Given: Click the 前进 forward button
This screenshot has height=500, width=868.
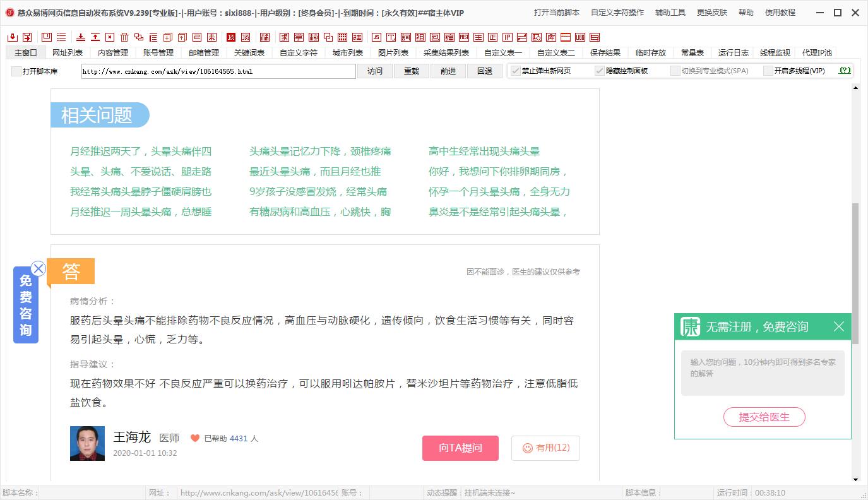Looking at the screenshot, I should coord(448,71).
